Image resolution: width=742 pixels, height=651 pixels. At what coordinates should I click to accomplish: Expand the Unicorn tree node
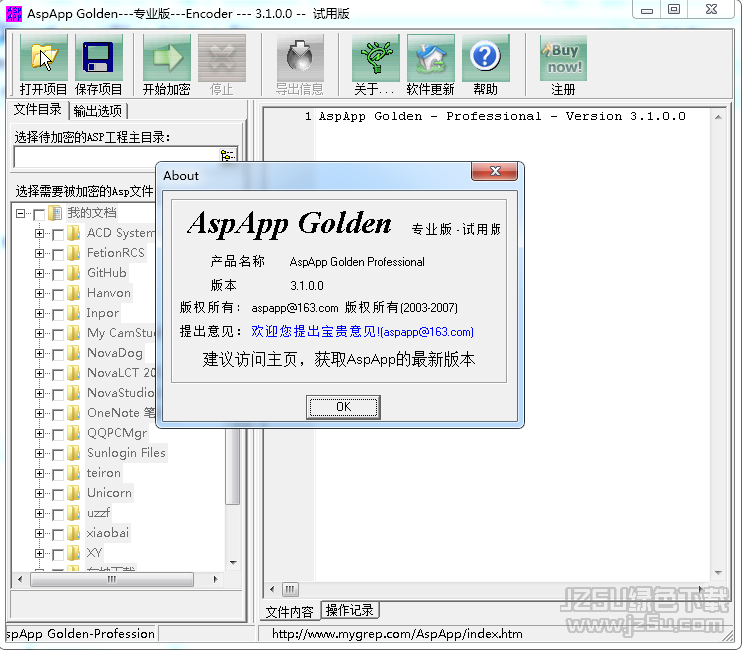39,493
